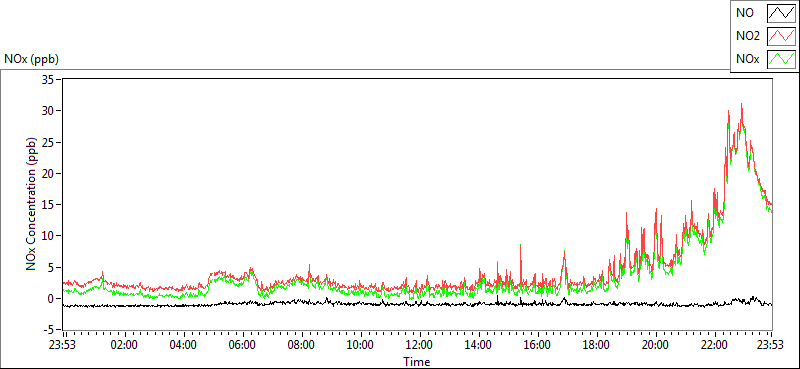Click the Time x-axis label
This screenshot has height=369, width=800.
417,362
